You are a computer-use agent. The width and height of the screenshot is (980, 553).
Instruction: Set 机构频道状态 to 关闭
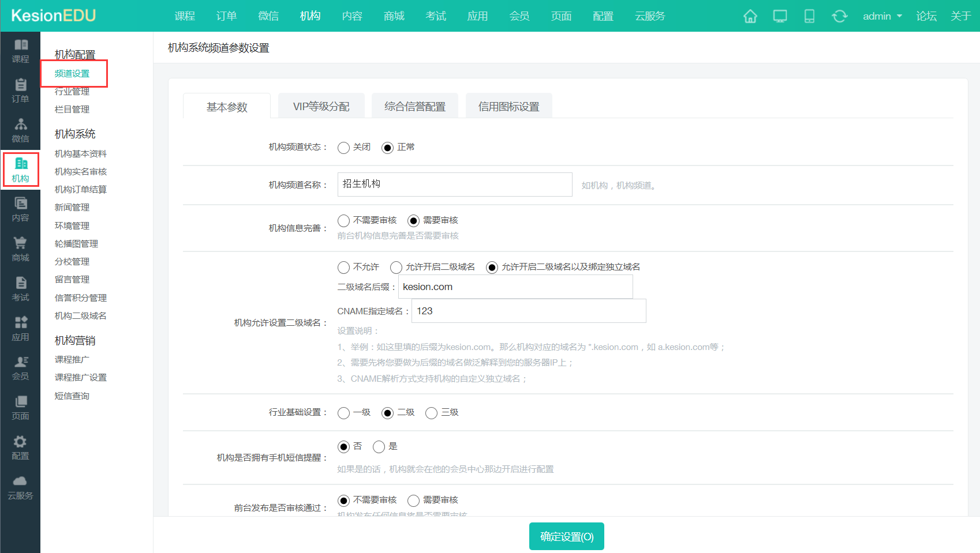344,148
